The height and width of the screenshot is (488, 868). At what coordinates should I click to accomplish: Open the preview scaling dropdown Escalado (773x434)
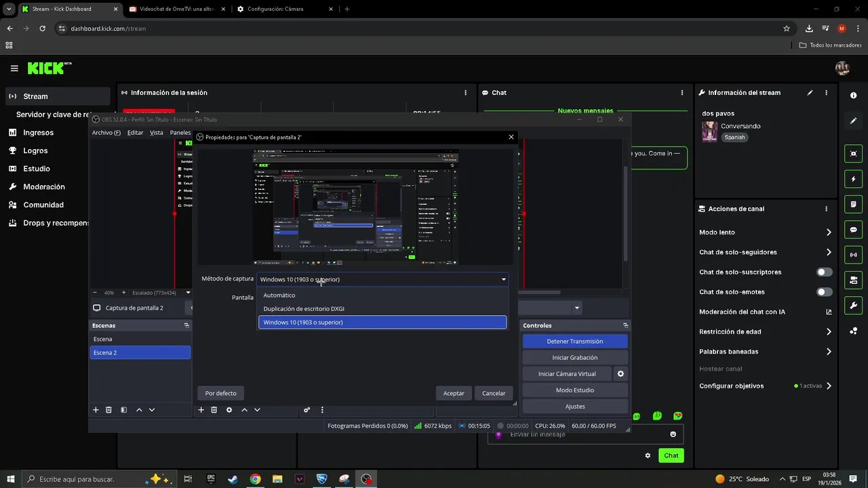tap(161, 293)
